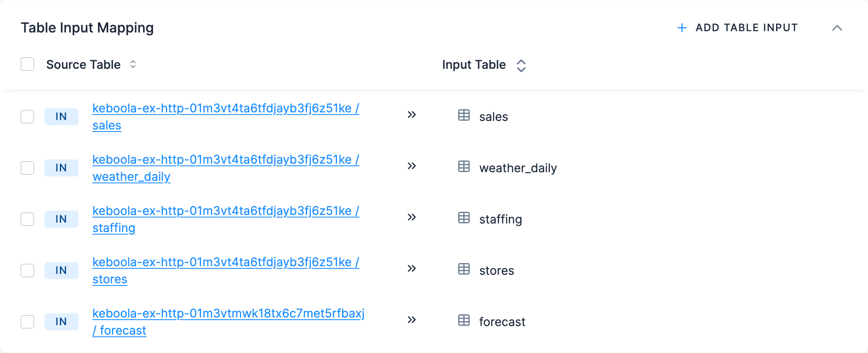Click the table icon next to staffing
This screenshot has width=868, height=353.
pyautogui.click(x=464, y=218)
